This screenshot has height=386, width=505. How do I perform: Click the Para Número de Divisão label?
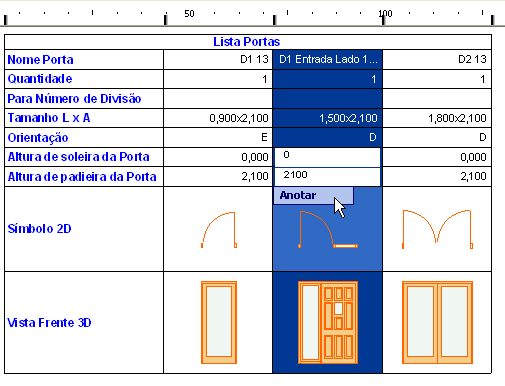click(74, 99)
